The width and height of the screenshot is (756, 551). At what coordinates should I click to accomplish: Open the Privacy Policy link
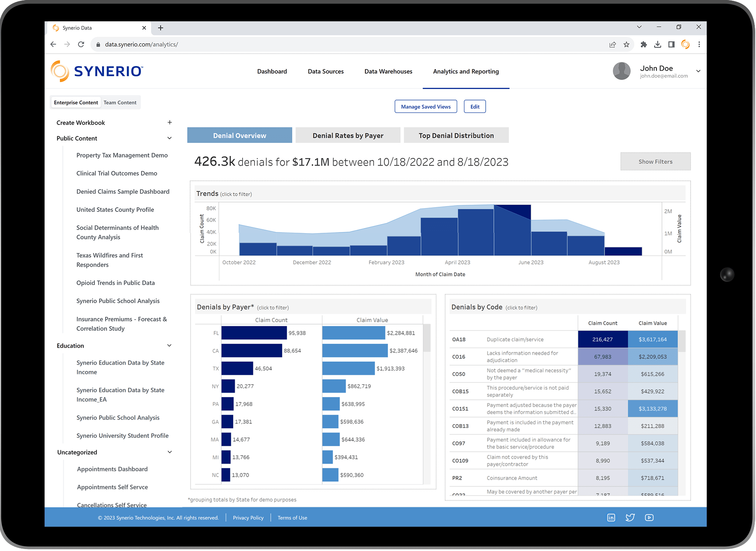click(248, 518)
